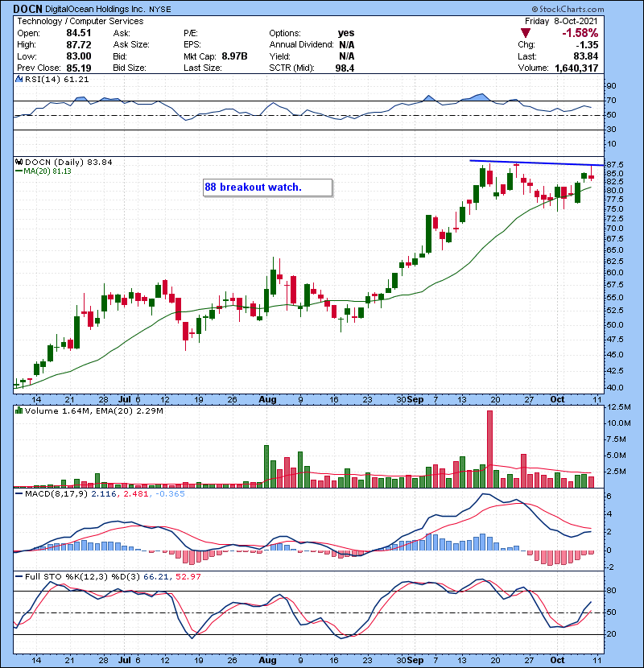Click the Mkt Cap value 8.97B
The width and height of the screenshot is (644, 668).
pyautogui.click(x=234, y=56)
